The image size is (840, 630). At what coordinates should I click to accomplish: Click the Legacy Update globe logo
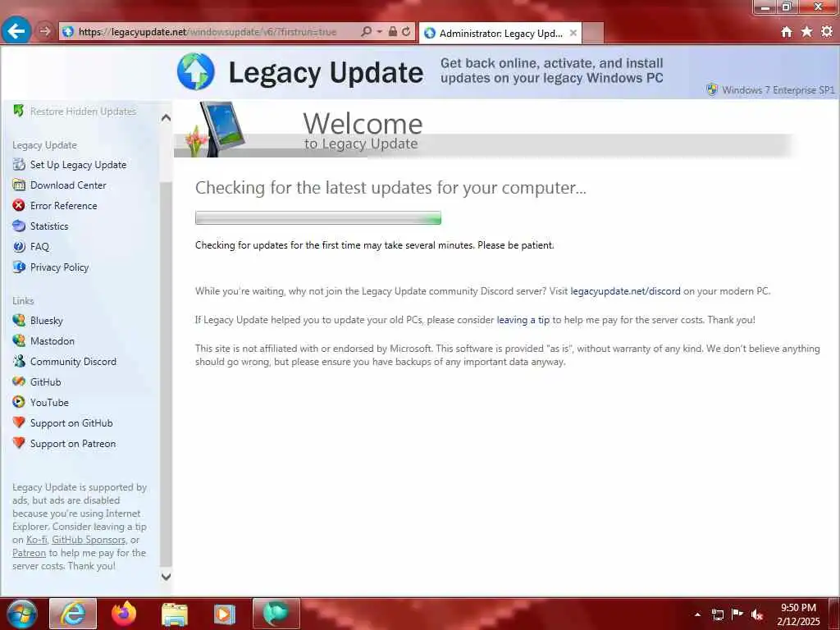pos(195,71)
